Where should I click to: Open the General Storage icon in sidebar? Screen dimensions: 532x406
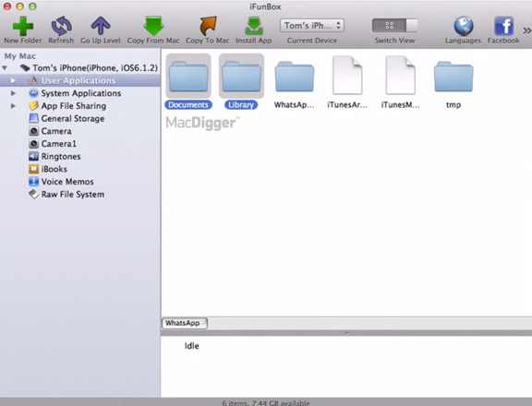point(33,118)
